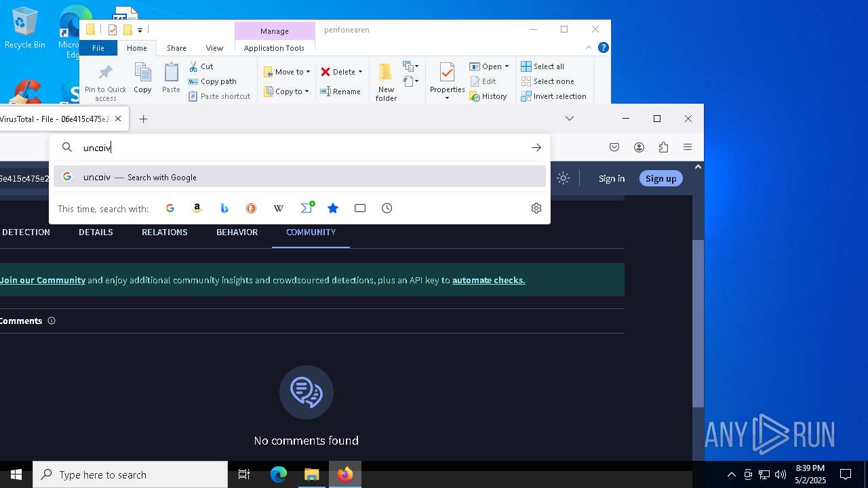Click Copy path in the Explorer ribbon
This screenshot has height=488, width=868.
(212, 81)
